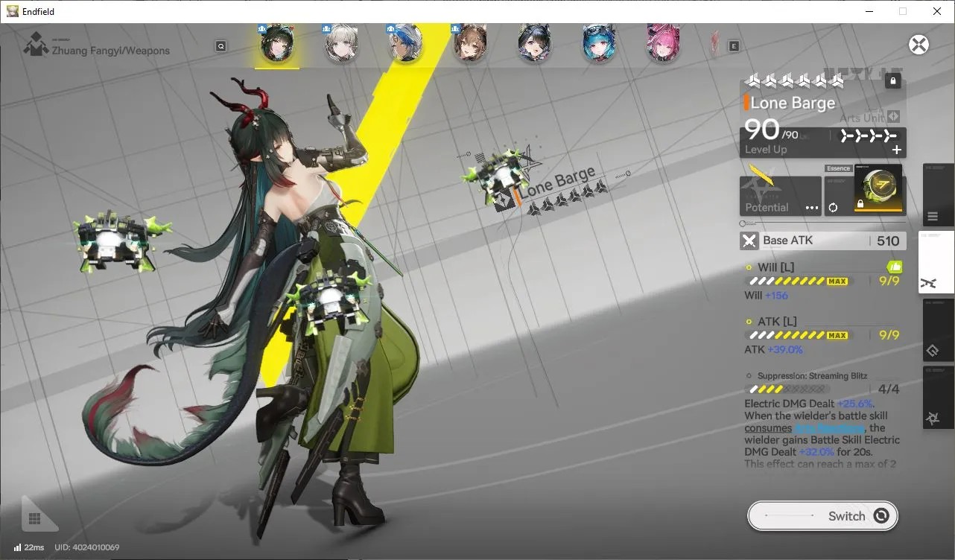
Task: Select the white-haired operator portrait
Action: coord(341,44)
